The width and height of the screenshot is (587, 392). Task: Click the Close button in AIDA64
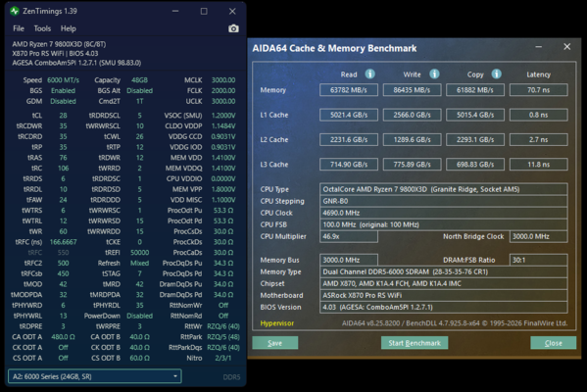554,343
